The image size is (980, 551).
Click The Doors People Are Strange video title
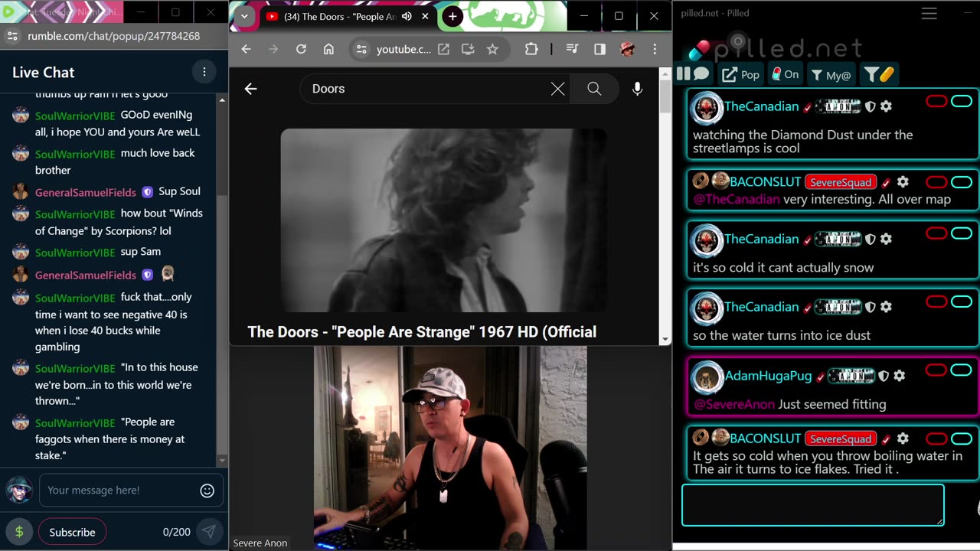click(x=422, y=331)
